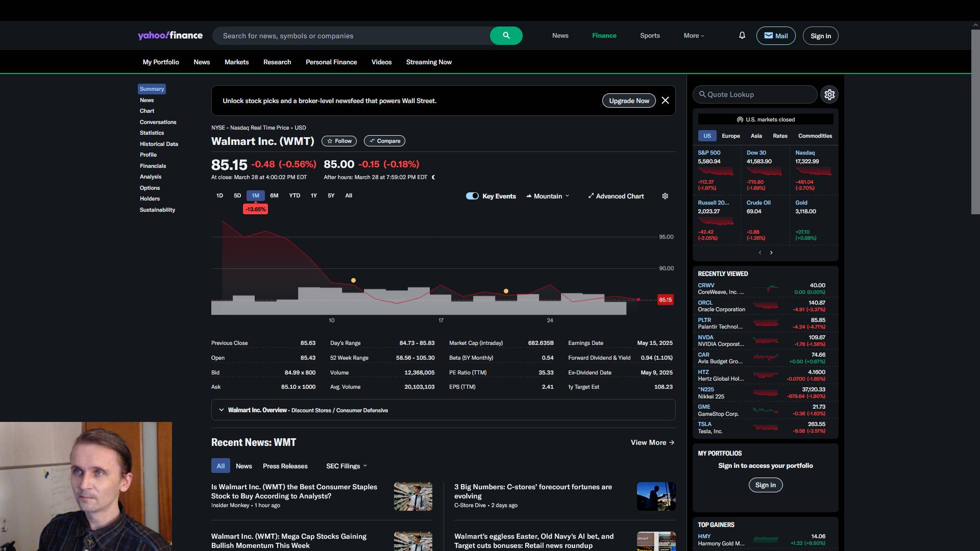Toggle the Key Events switch
980x551 pixels.
472,196
